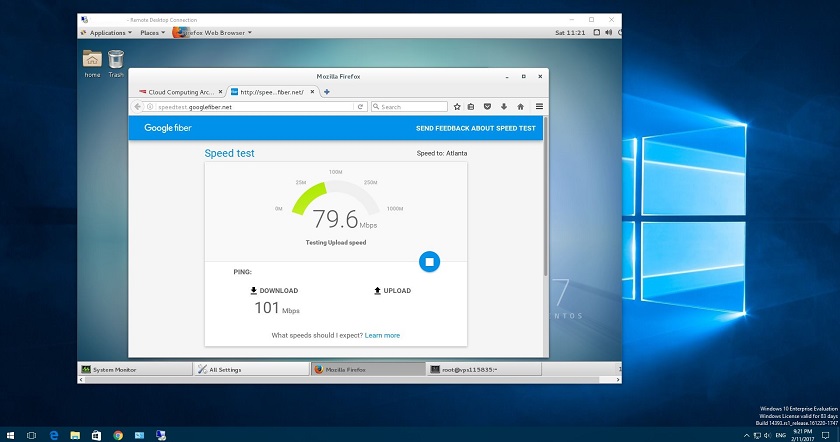Viewport: 840px width, 442px height.
Task: Click the Pocket save icon
Action: [x=488, y=106]
